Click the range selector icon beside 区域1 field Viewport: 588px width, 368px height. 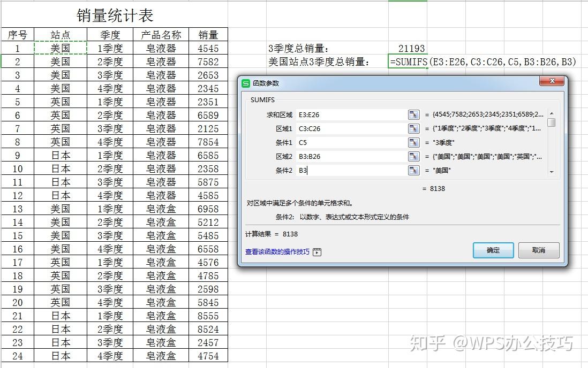point(414,128)
